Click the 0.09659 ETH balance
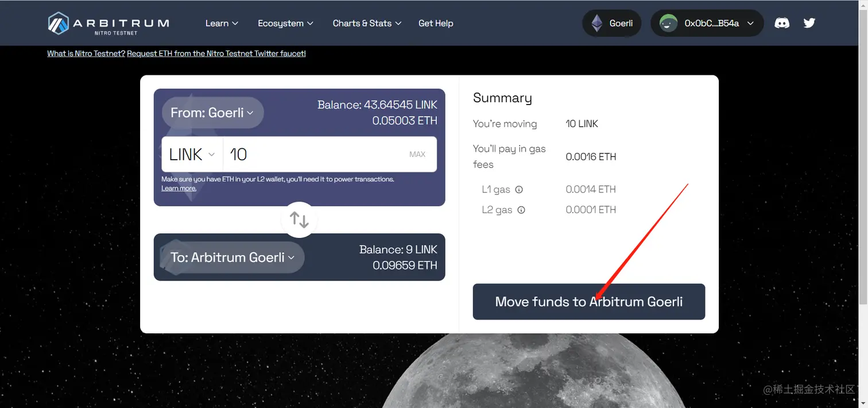 (405, 265)
